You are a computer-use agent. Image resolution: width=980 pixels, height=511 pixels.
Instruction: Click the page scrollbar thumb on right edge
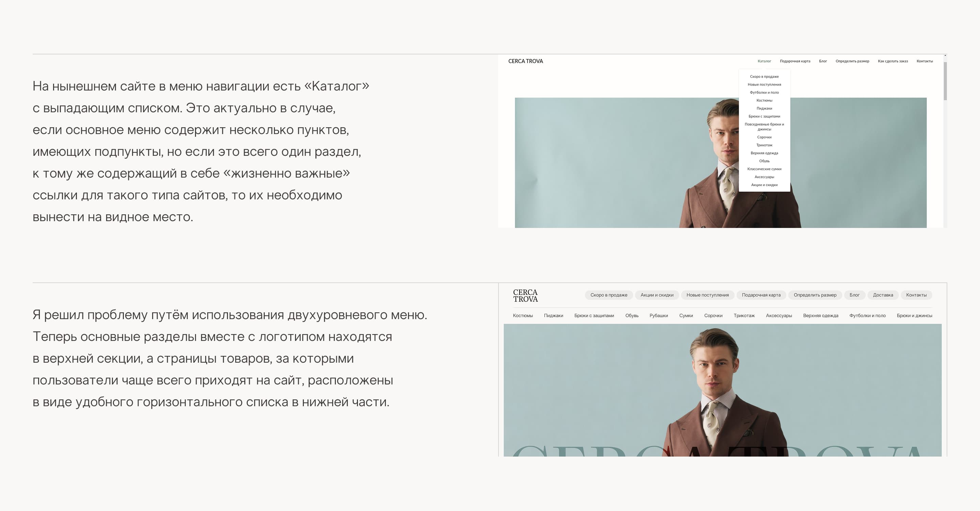[945, 81]
